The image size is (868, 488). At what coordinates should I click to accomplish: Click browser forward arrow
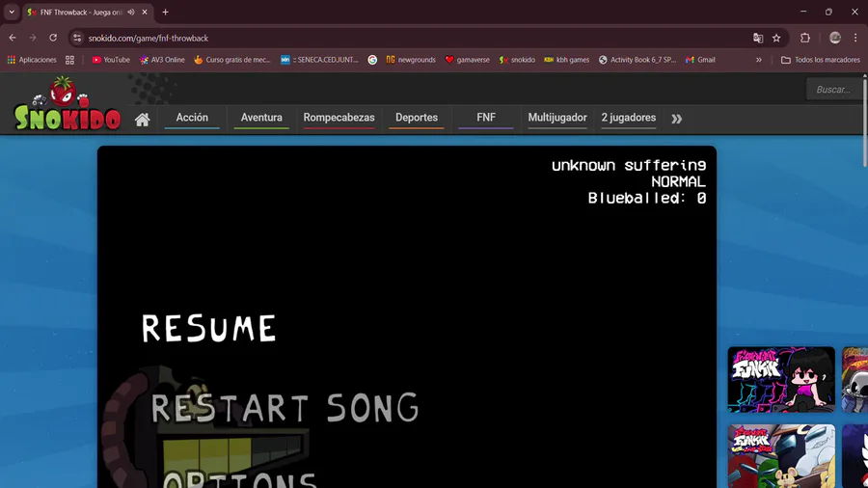33,38
